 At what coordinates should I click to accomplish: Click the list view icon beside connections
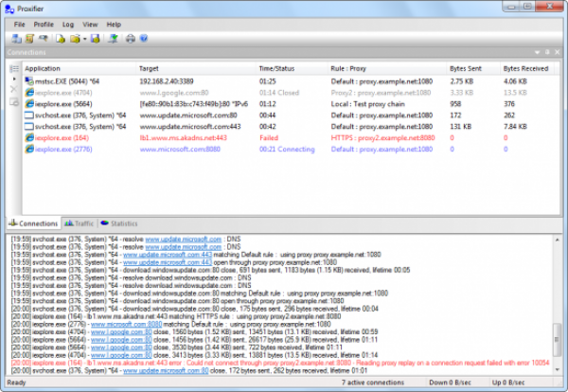pos(13,69)
